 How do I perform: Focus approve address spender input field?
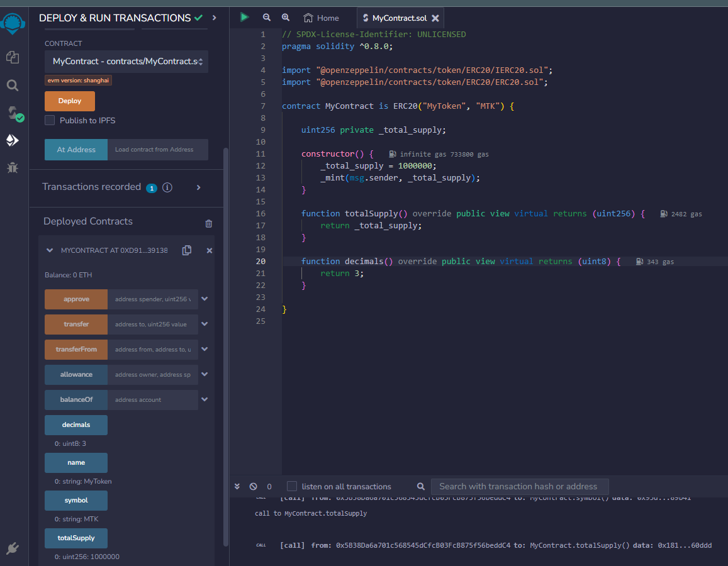153,299
